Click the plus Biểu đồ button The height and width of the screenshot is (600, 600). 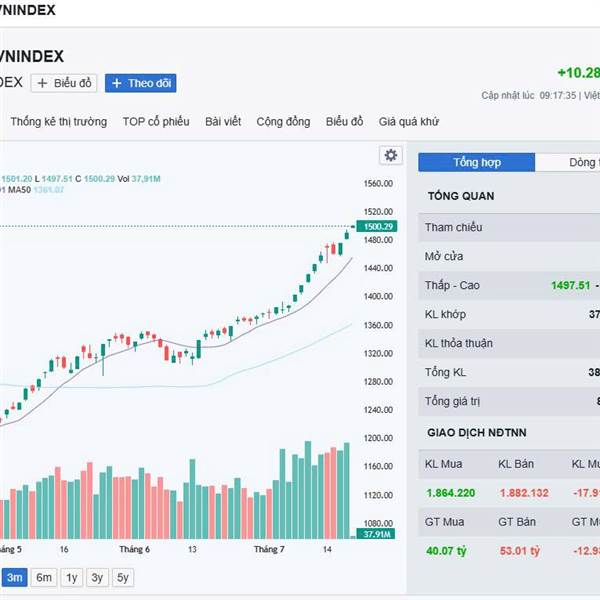click(64, 83)
